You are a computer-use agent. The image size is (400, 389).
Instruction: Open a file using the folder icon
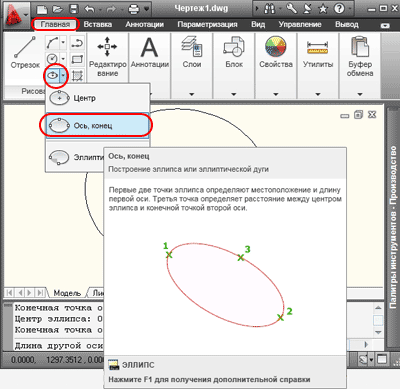58,9
